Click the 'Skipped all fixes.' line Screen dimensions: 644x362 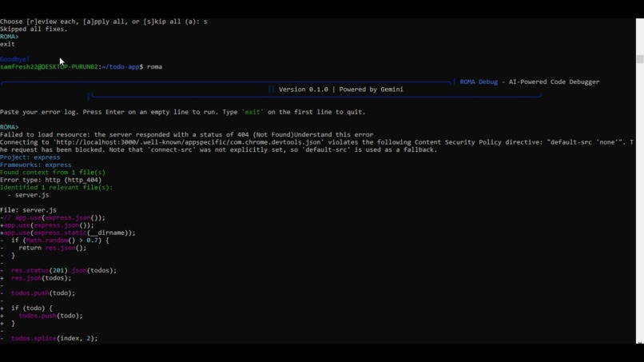pos(34,30)
